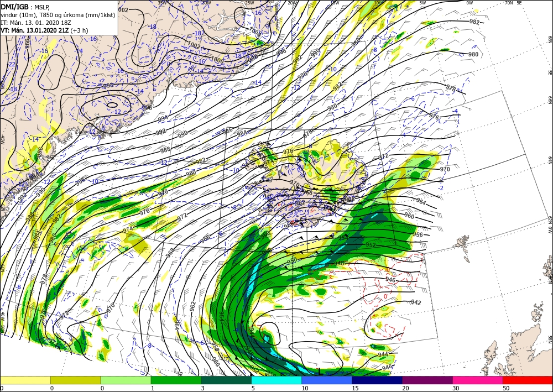Select the pink 30 mm legend swatch
Screen dimensions: 553x392
click(478, 380)
